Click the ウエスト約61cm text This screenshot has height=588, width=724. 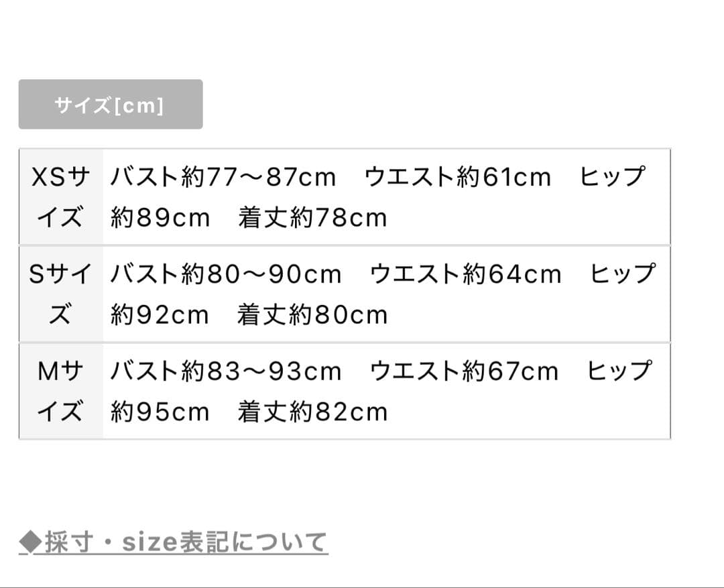pyautogui.click(x=458, y=178)
